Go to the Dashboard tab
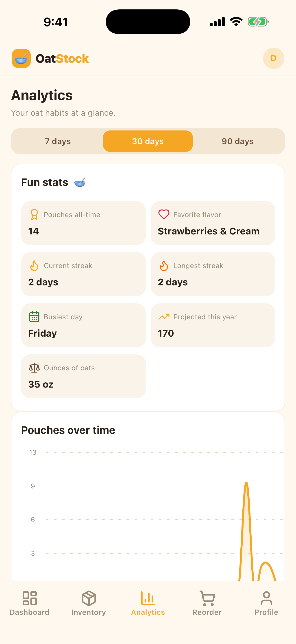The width and height of the screenshot is (296, 644). click(x=29, y=603)
